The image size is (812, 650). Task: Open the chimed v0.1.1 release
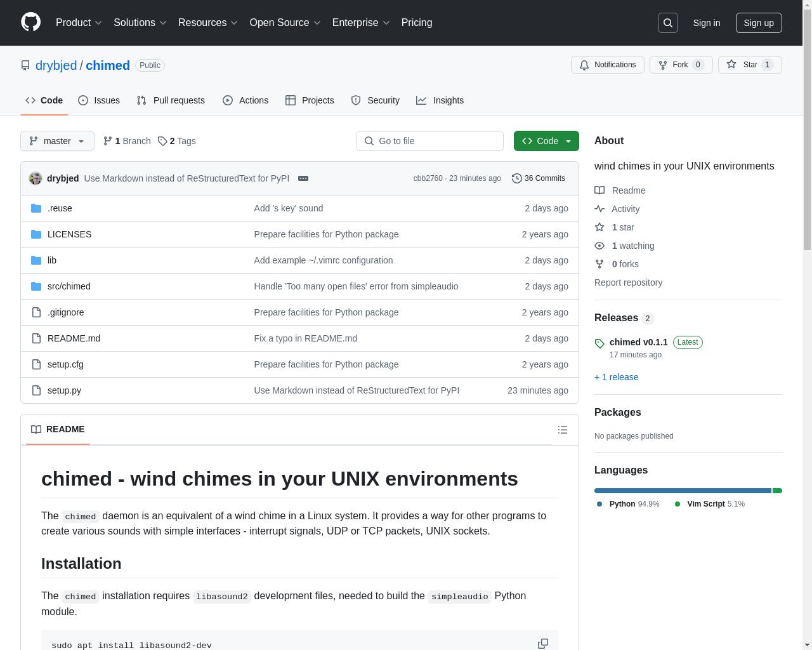point(638,342)
